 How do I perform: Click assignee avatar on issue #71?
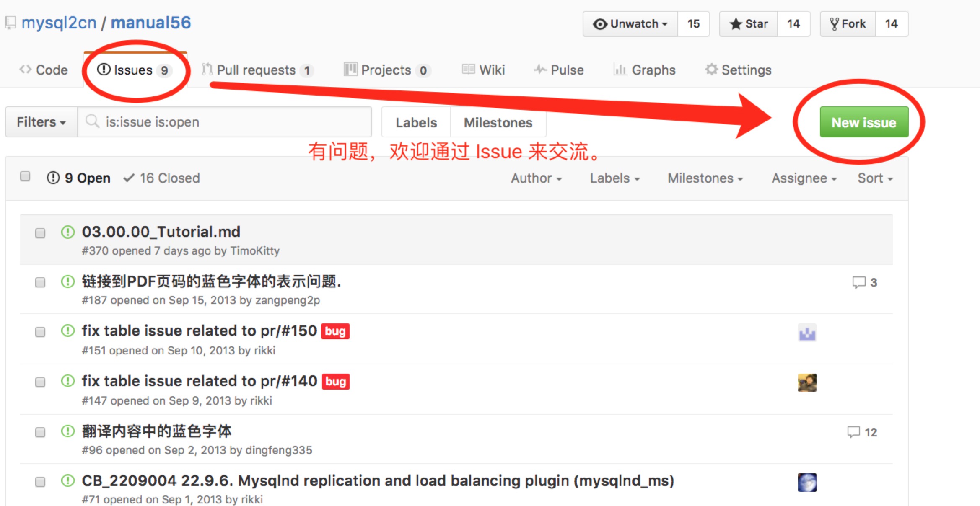tap(807, 482)
